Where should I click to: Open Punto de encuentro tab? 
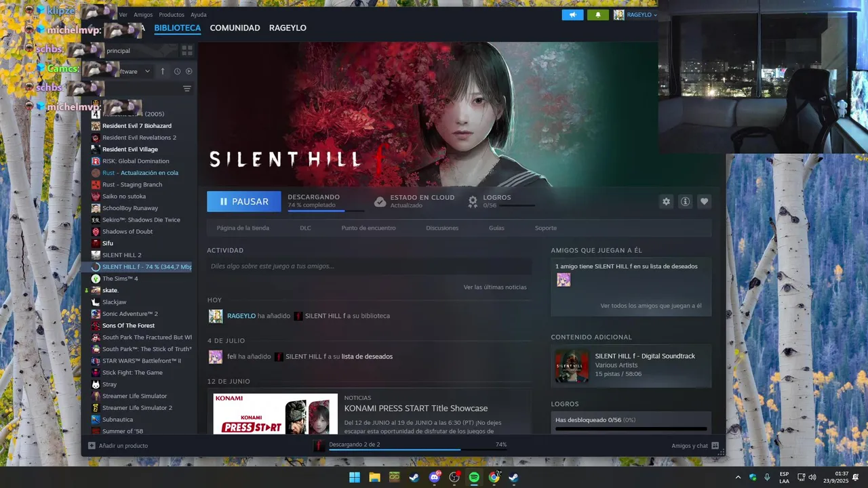tap(368, 228)
